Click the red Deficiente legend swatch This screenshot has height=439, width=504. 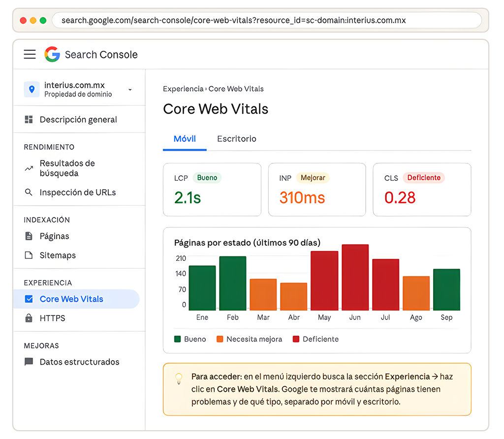296,339
